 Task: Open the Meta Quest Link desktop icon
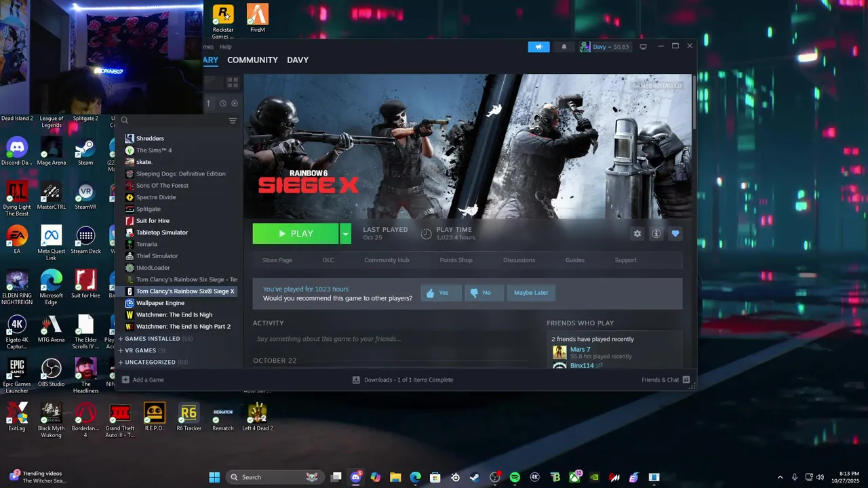coord(52,243)
